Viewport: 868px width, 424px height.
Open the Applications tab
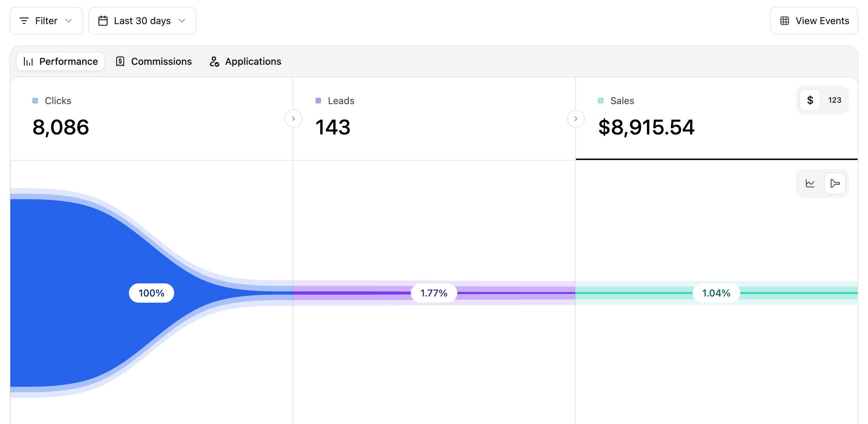[x=246, y=61]
